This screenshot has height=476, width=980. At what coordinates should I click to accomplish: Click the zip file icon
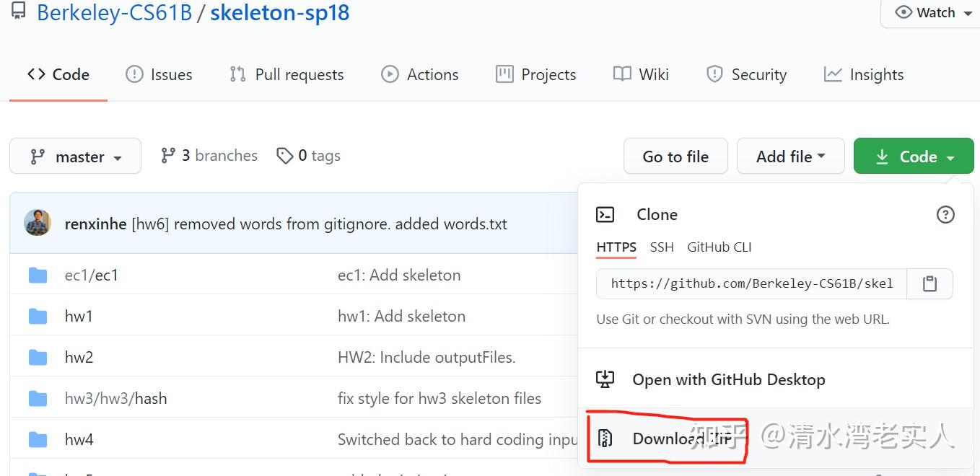point(605,438)
